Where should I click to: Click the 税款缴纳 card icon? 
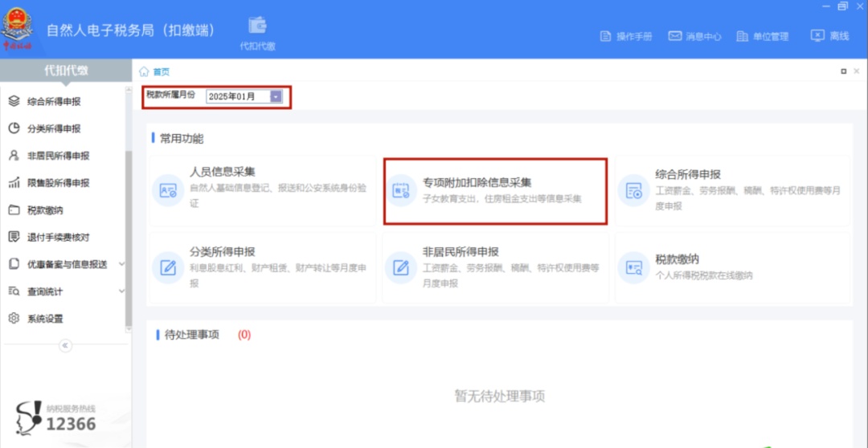[633, 267]
